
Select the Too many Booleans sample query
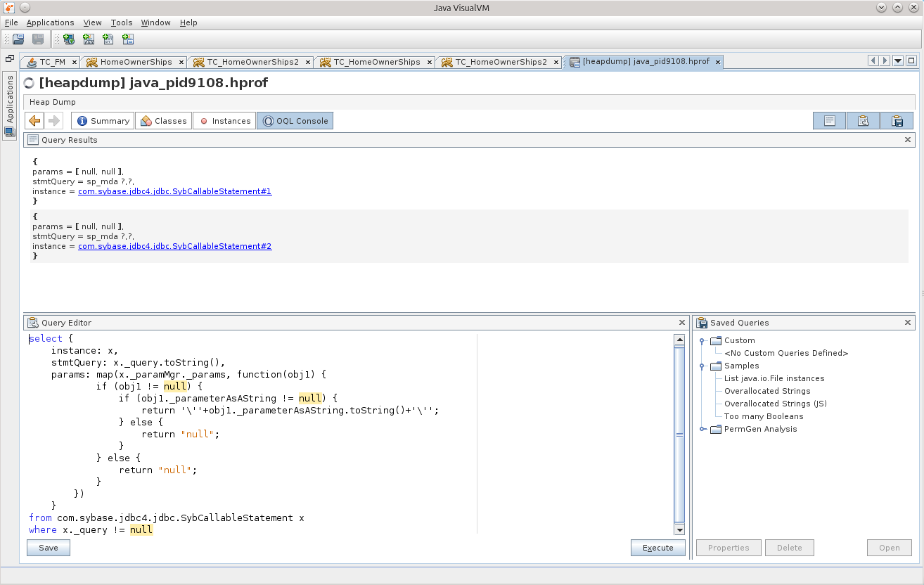(763, 416)
